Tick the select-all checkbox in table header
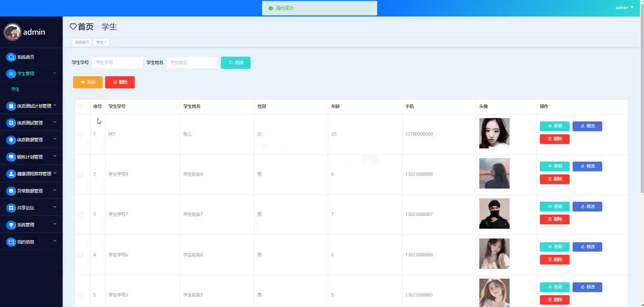 pos(80,107)
